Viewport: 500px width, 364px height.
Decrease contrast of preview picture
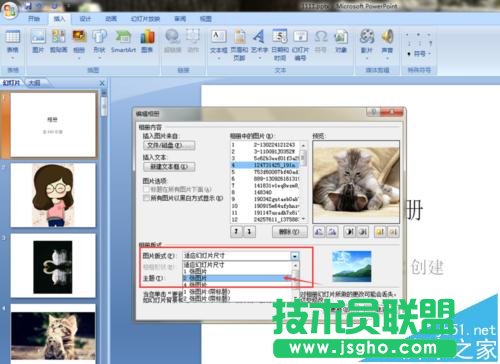click(x=363, y=231)
